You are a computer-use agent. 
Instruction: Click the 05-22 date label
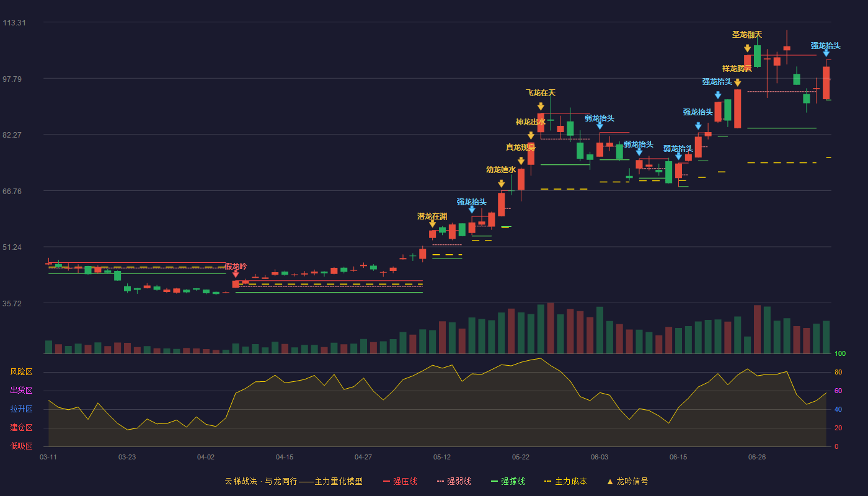click(521, 457)
